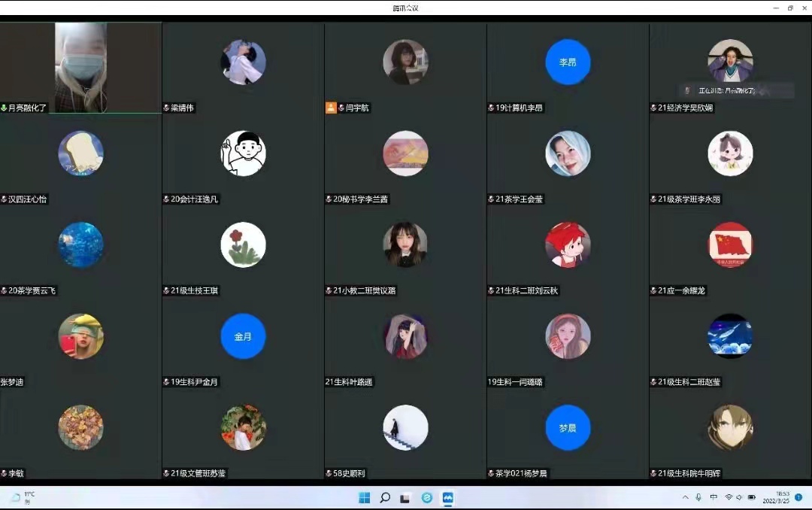Click the orange host icon beside 闫宇航
The image size is (812, 510).
click(x=331, y=108)
